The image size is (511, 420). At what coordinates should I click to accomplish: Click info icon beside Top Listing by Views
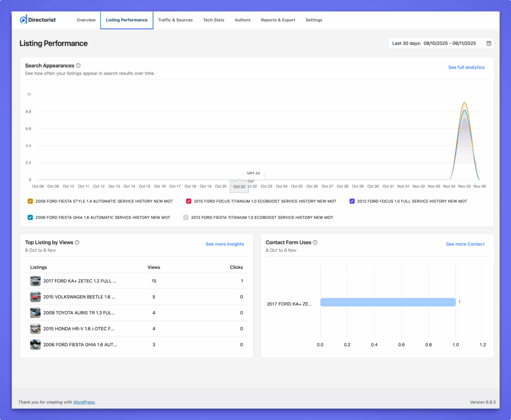(77, 242)
